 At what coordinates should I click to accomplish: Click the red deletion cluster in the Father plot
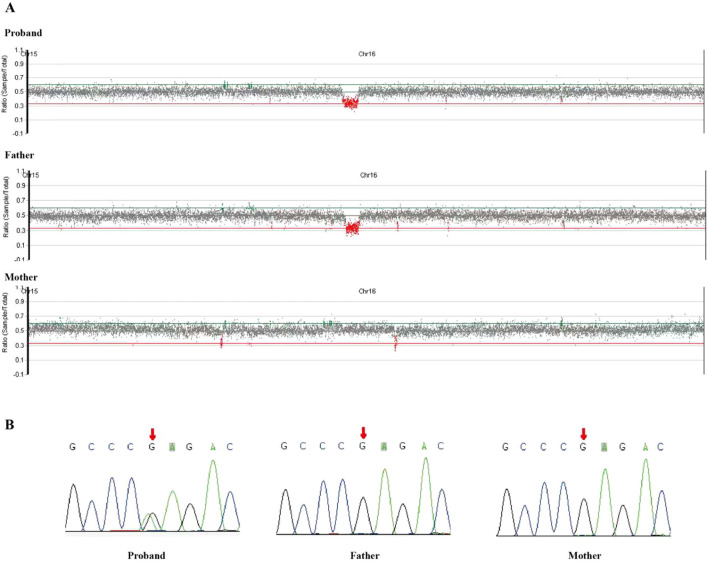(353, 228)
